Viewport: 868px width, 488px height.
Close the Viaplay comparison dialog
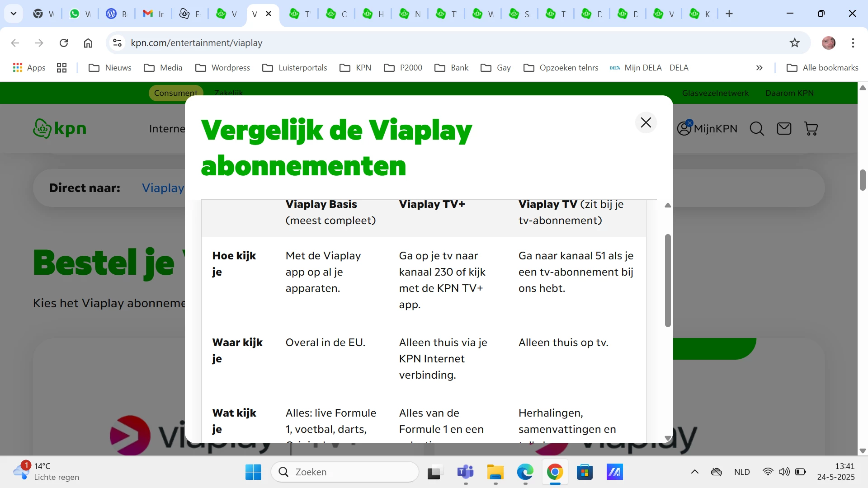646,122
